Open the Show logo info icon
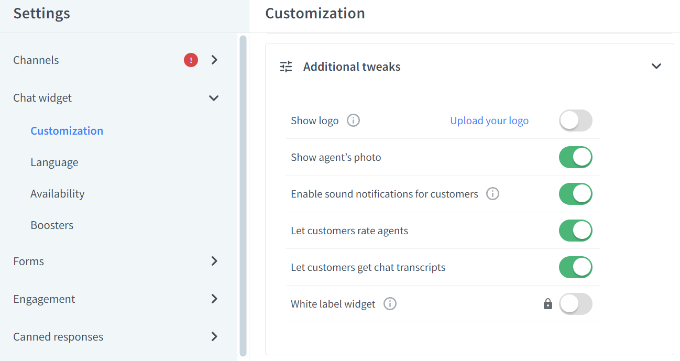680x361 pixels. pyautogui.click(x=353, y=120)
